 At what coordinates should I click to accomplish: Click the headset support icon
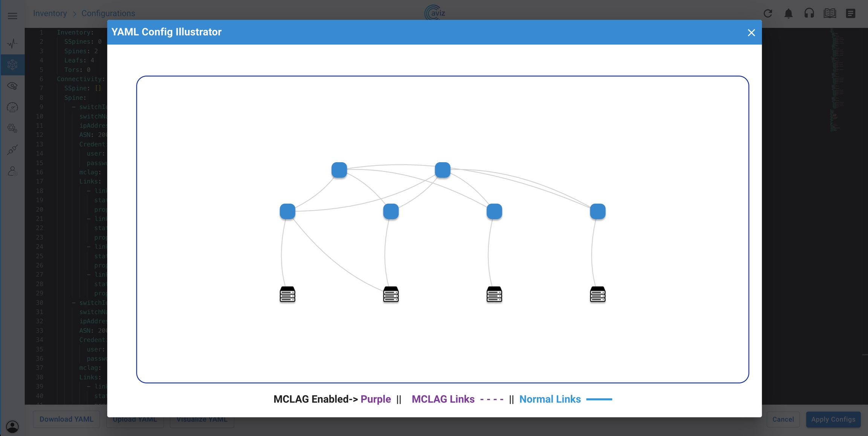click(x=809, y=14)
